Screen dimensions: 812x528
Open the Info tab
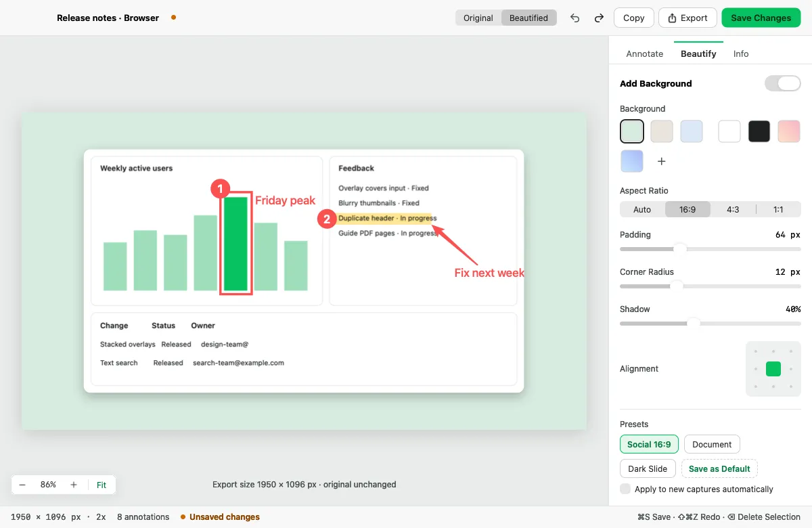click(x=741, y=53)
